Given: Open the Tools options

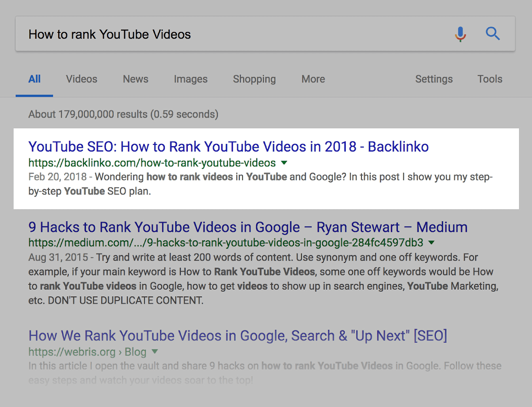Looking at the screenshot, I should pyautogui.click(x=489, y=79).
